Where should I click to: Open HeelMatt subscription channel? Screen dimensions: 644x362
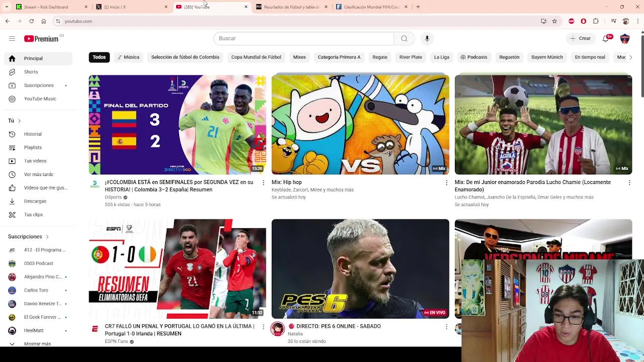pyautogui.click(x=38, y=330)
